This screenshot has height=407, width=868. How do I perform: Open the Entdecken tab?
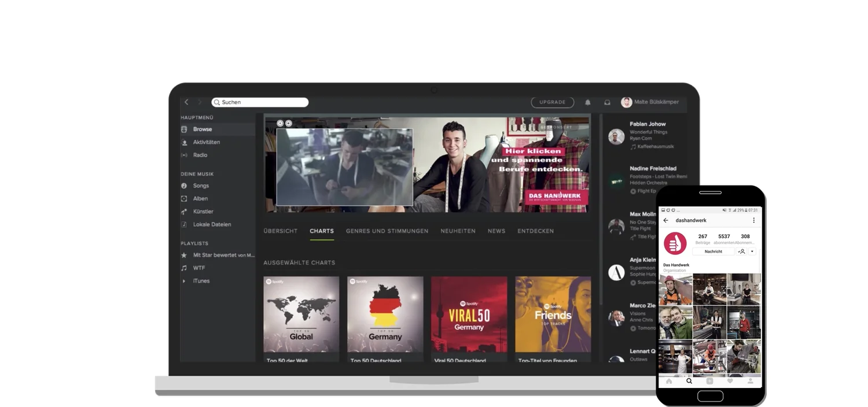(x=536, y=231)
